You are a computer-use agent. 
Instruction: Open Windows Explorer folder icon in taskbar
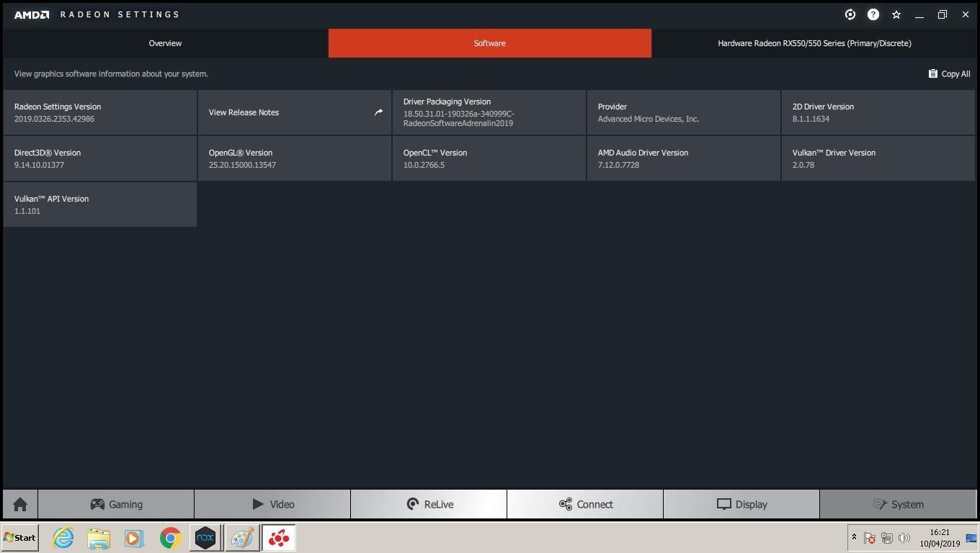pyautogui.click(x=99, y=538)
